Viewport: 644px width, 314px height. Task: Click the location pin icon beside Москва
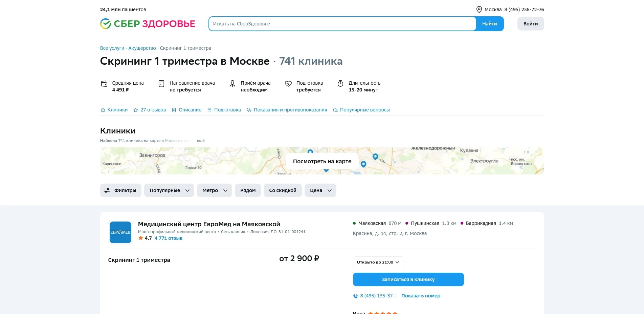click(x=479, y=9)
